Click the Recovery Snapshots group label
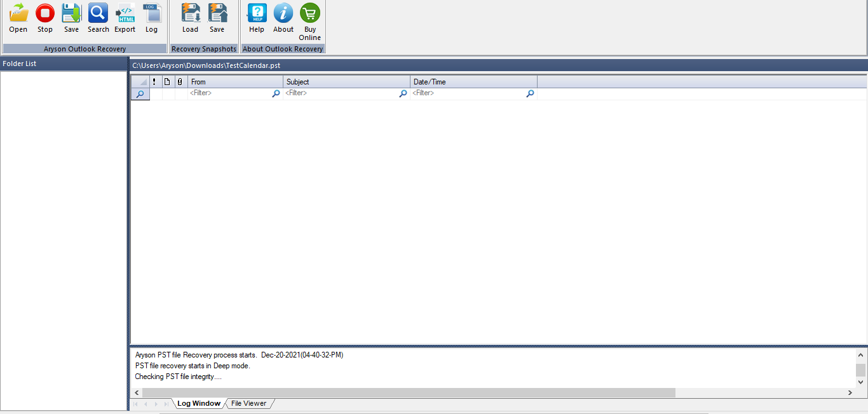This screenshot has width=868, height=414. [204, 49]
